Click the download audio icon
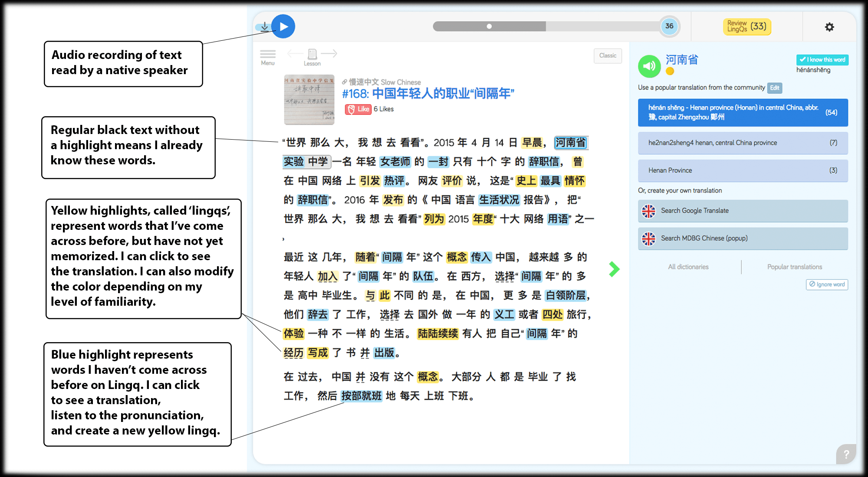Viewport: 868px width, 477px height. tap(264, 27)
